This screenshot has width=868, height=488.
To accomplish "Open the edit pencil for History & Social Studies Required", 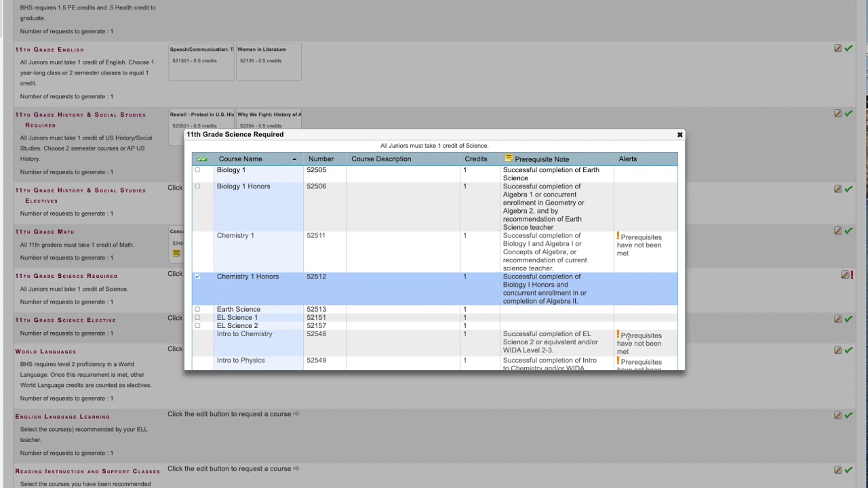I will [x=838, y=114].
